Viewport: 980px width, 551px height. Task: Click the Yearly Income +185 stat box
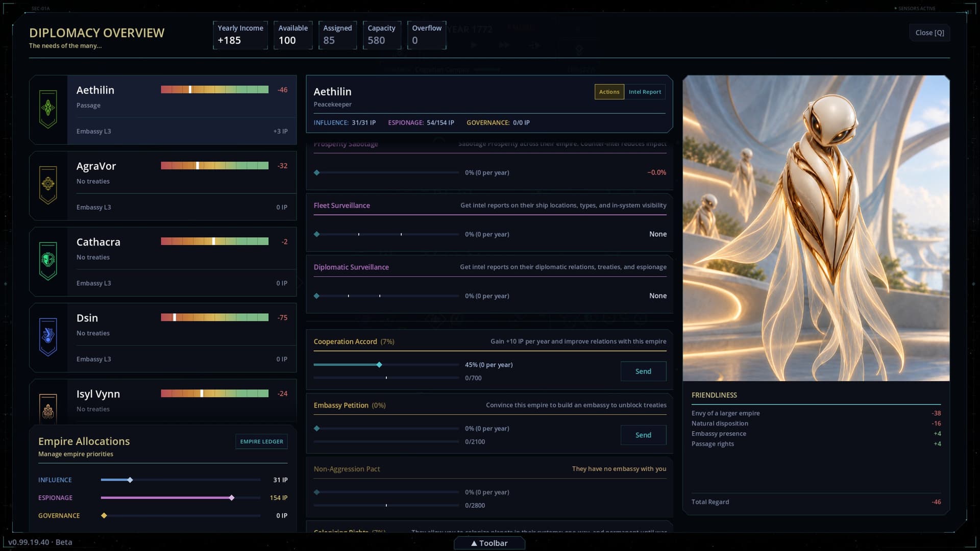tap(240, 35)
